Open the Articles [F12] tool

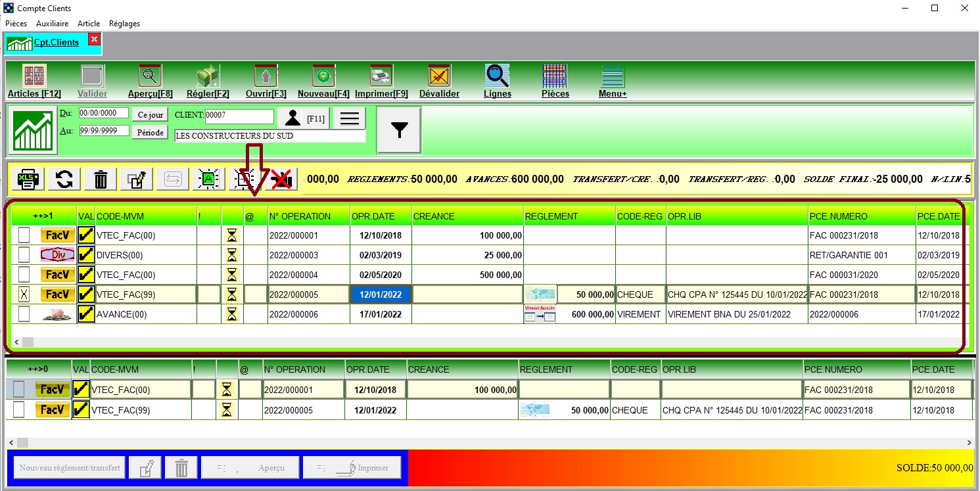pyautogui.click(x=33, y=80)
